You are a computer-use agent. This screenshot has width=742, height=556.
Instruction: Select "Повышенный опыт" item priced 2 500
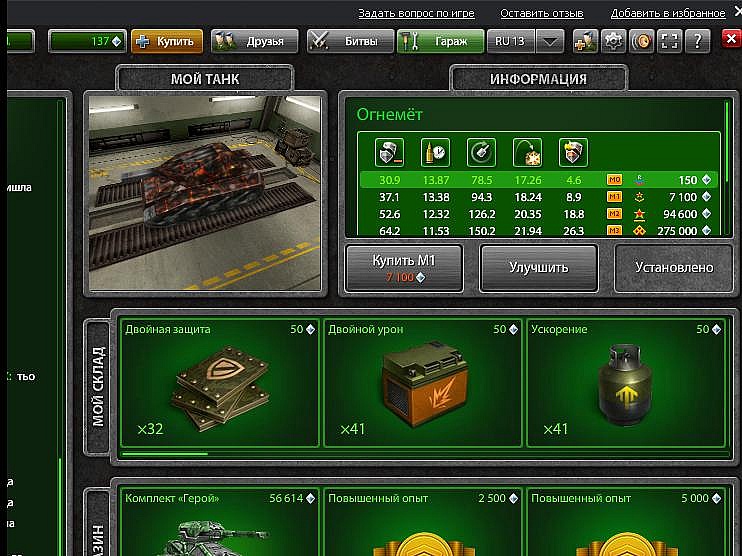point(423,522)
